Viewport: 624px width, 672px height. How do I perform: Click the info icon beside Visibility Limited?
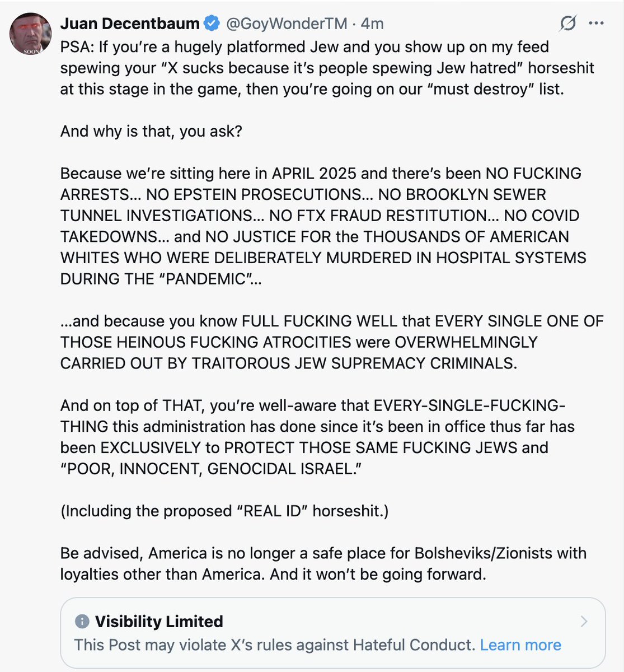[82, 622]
